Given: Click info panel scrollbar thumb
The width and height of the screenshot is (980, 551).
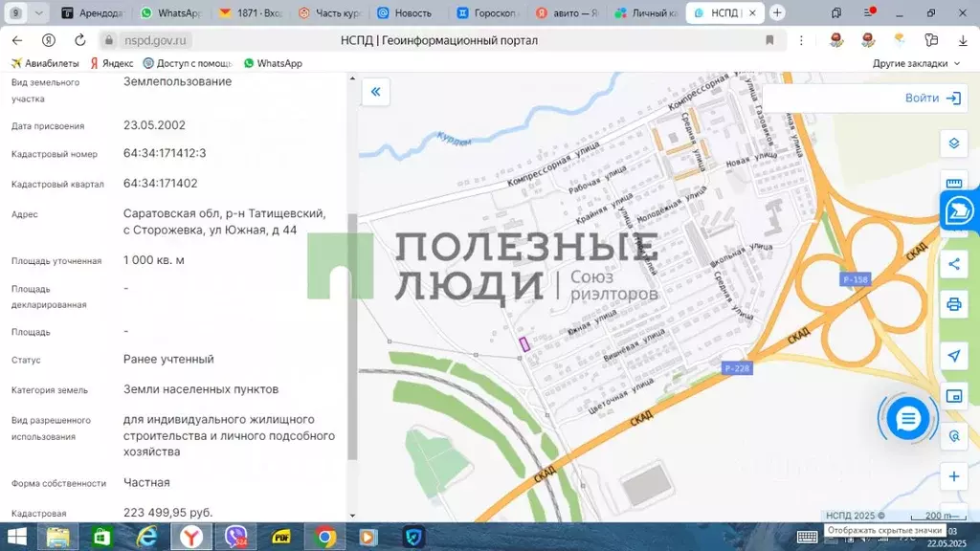Looking at the screenshot, I should coord(352,338).
